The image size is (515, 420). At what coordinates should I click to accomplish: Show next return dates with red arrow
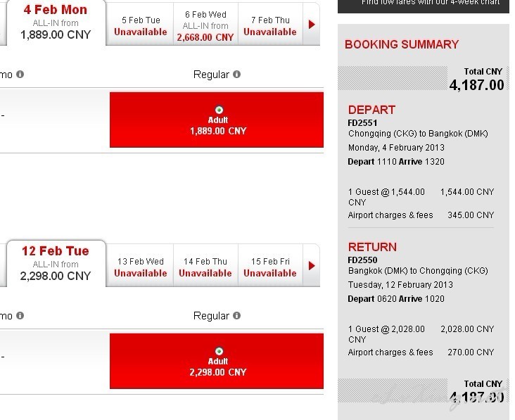[x=312, y=266]
